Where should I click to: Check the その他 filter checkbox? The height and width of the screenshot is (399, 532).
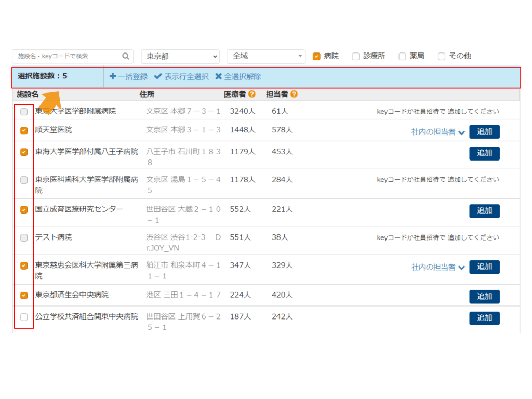pos(442,56)
